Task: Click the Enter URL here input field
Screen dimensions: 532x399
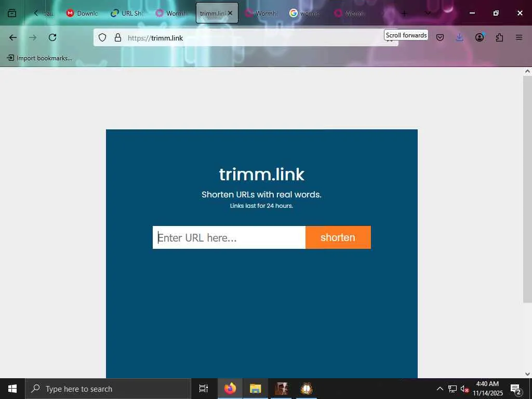Action: coord(229,237)
